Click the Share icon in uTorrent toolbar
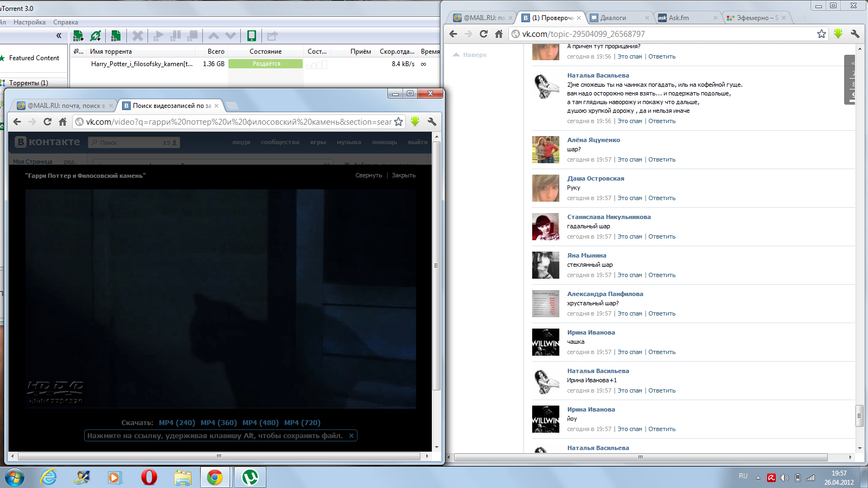The image size is (868, 488). tap(272, 36)
